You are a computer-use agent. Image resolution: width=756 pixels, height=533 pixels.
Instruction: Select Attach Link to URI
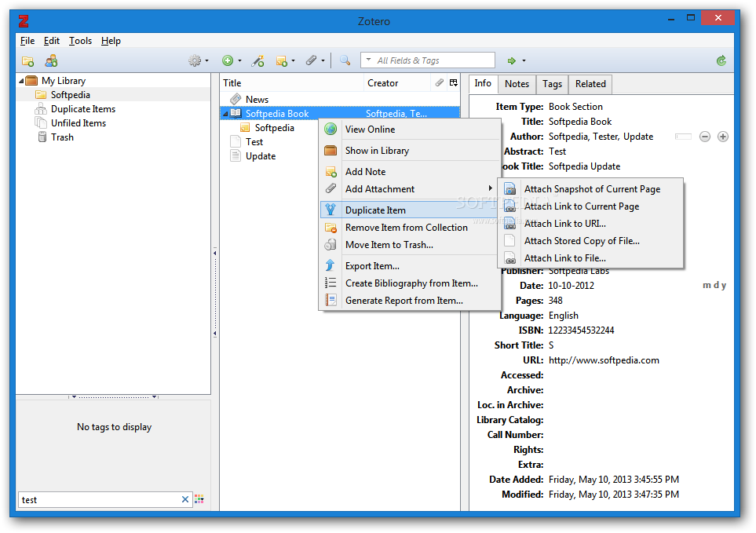point(591,224)
